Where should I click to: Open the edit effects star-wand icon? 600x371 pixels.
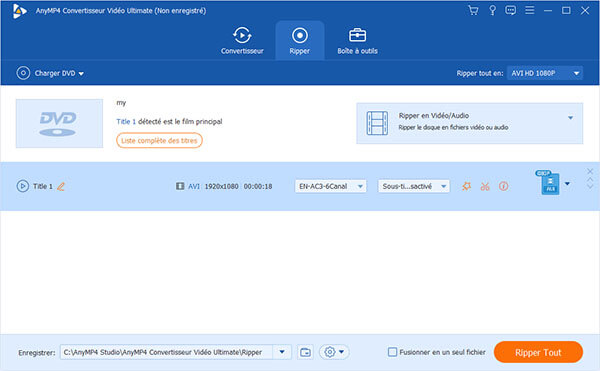pos(466,186)
